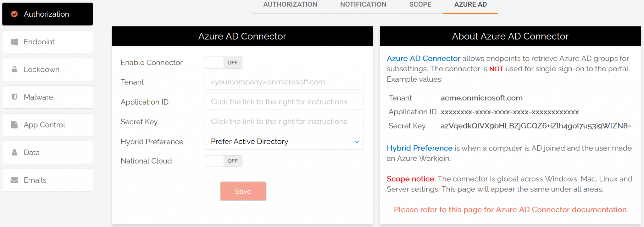The width and height of the screenshot is (644, 227).
Task: Open Emails via the envelope icon
Action: pos(14,180)
